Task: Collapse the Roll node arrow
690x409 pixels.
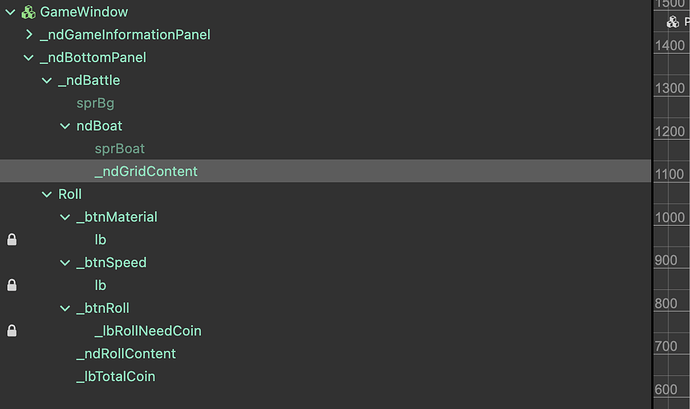Action: click(x=47, y=195)
